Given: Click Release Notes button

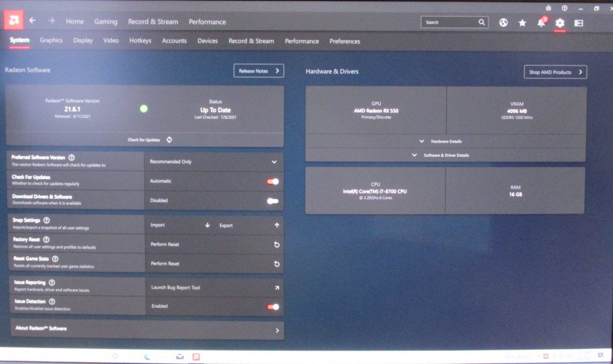Looking at the screenshot, I should (259, 71).
